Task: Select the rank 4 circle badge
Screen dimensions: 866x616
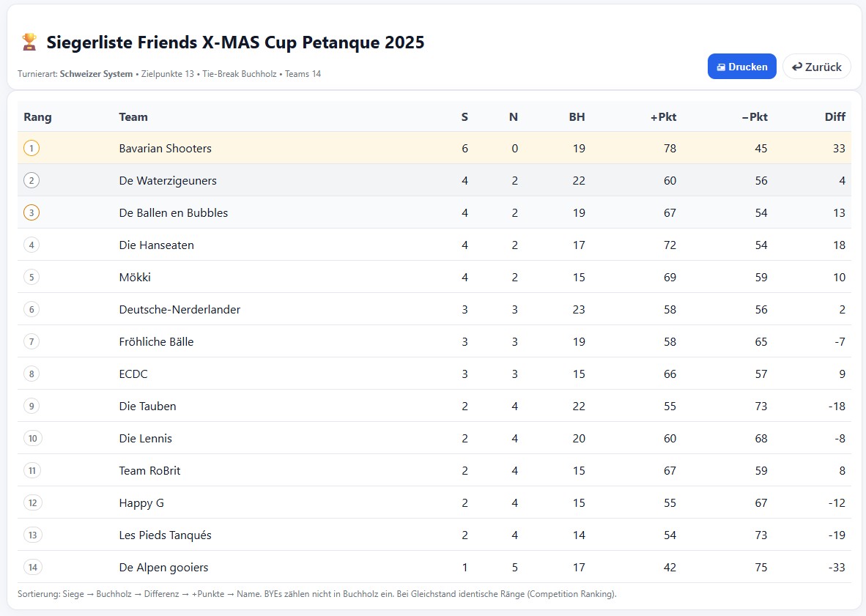Action: click(32, 245)
